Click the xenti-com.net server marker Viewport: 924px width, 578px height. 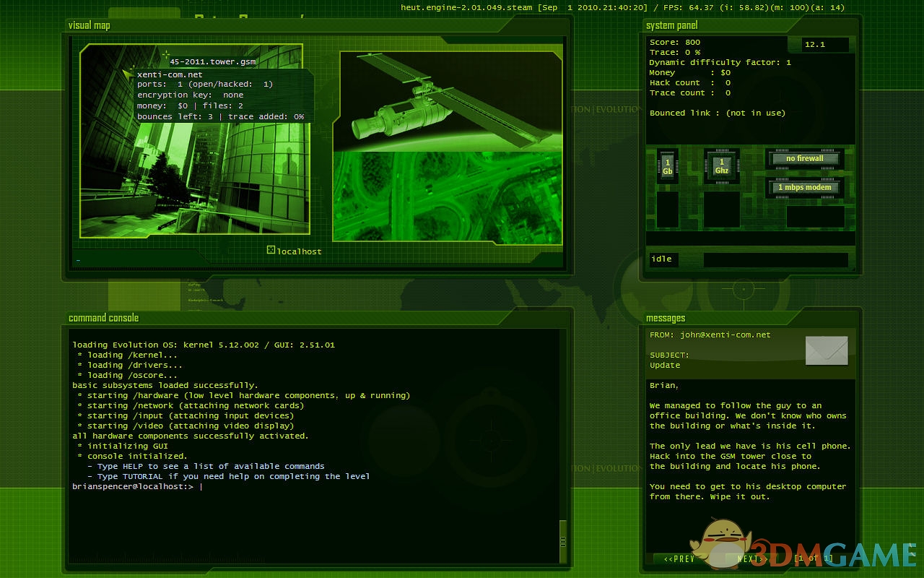(x=130, y=74)
